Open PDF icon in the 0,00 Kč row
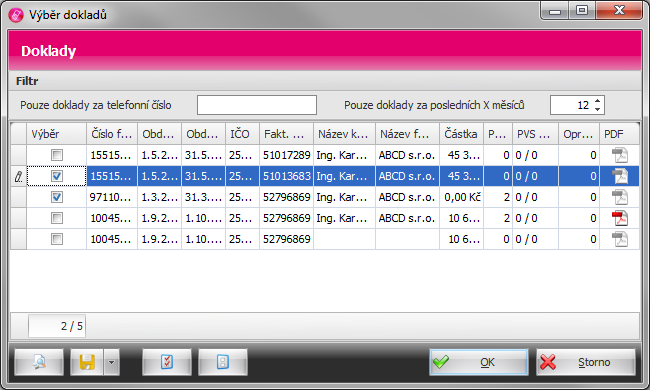The height and width of the screenshot is (390, 650). pos(620,197)
